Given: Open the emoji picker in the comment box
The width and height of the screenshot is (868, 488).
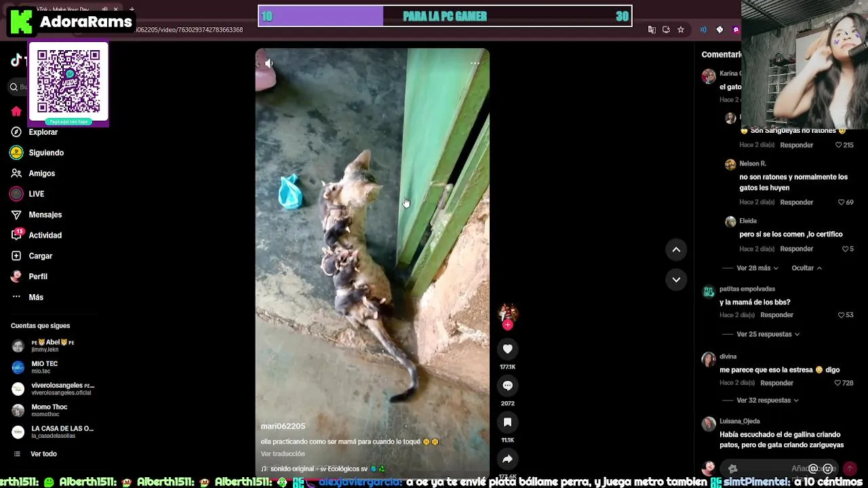Looking at the screenshot, I should pos(827,468).
